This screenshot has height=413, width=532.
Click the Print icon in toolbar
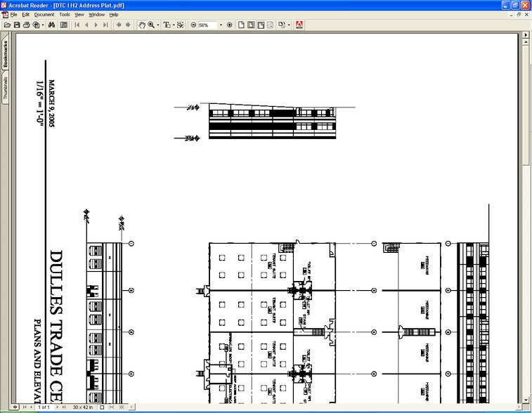[27, 25]
